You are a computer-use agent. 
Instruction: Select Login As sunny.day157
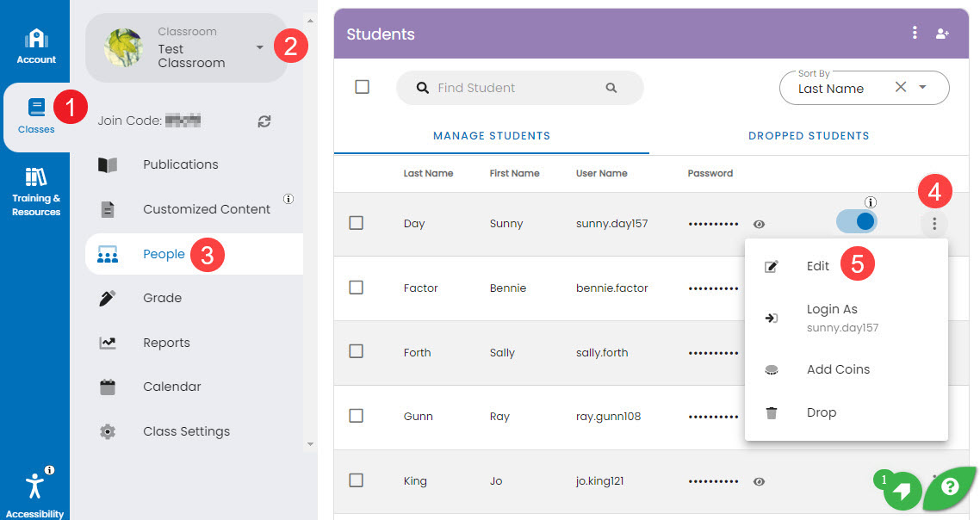tap(832, 318)
